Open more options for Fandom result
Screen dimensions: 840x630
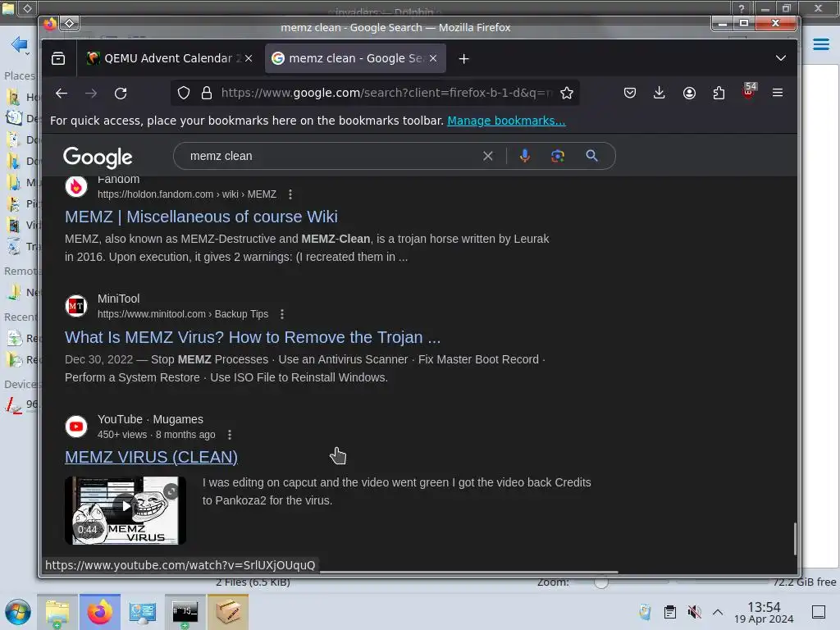[x=290, y=194]
